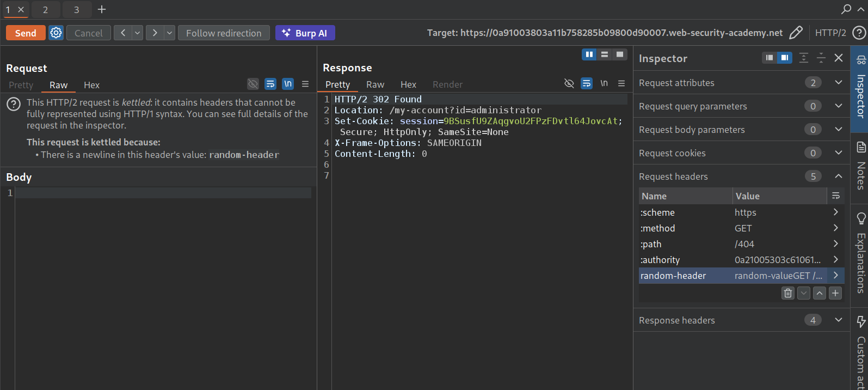This screenshot has height=390, width=868.
Task: Delete the selected request header with trash icon
Action: click(787, 293)
